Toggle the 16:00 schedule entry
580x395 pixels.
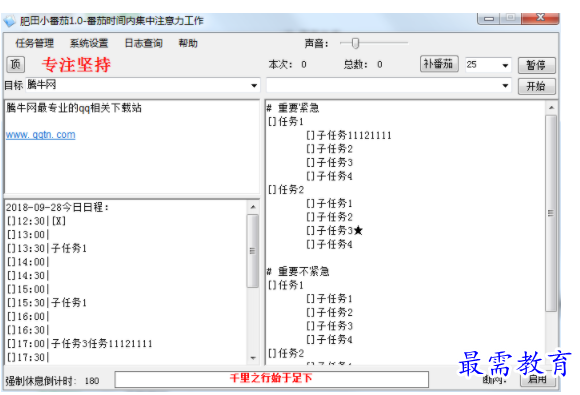coord(28,316)
